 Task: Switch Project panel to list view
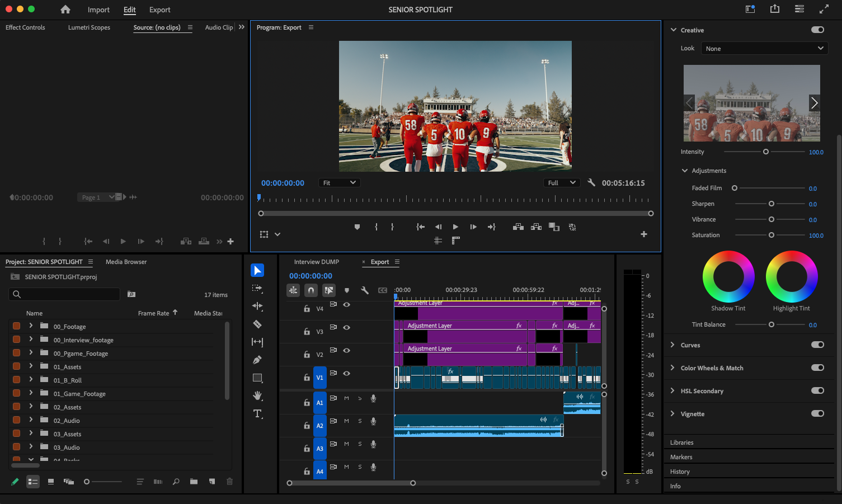pos(33,482)
